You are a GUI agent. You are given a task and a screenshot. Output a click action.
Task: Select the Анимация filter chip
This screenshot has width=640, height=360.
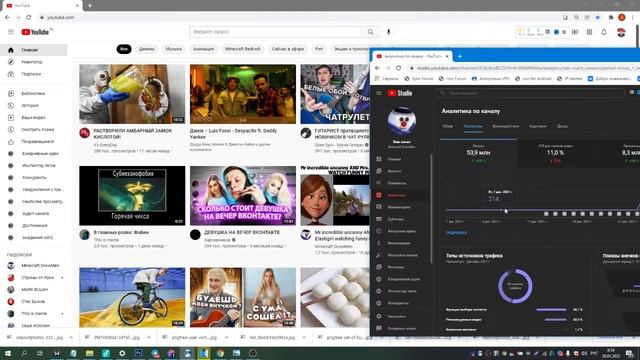[x=203, y=49]
